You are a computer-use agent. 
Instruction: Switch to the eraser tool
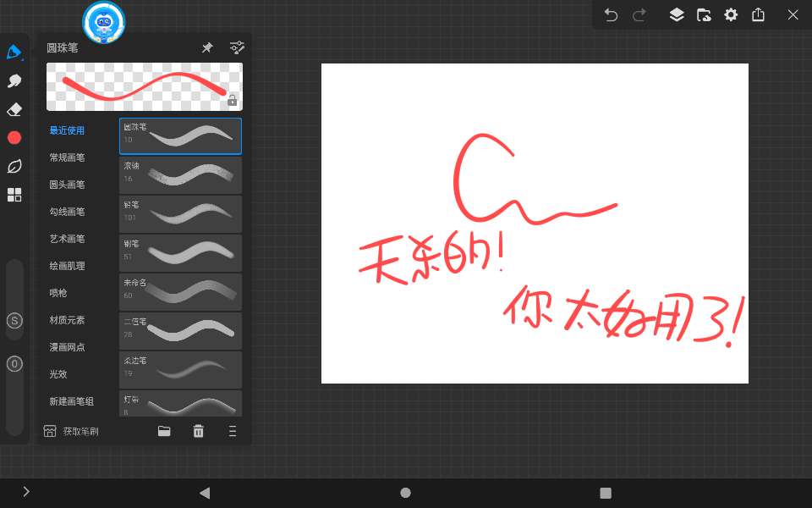click(14, 109)
